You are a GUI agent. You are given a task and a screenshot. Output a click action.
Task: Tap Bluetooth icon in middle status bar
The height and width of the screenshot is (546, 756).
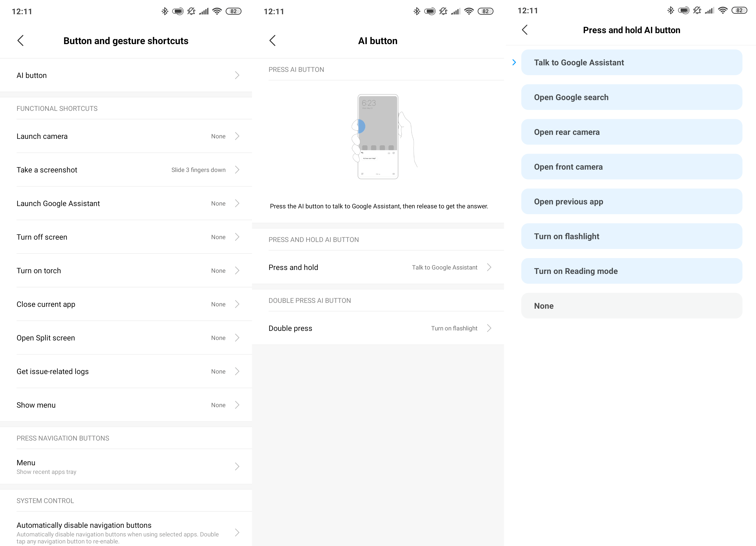tap(417, 11)
